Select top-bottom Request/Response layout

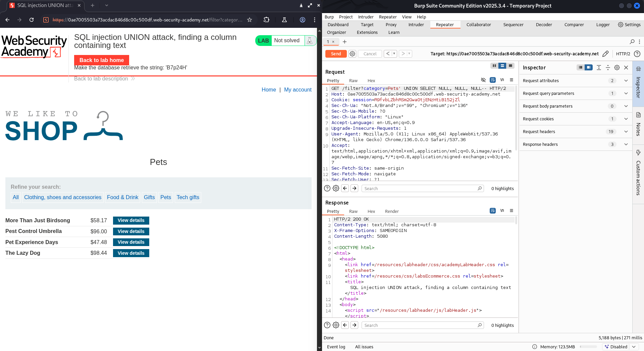click(502, 66)
